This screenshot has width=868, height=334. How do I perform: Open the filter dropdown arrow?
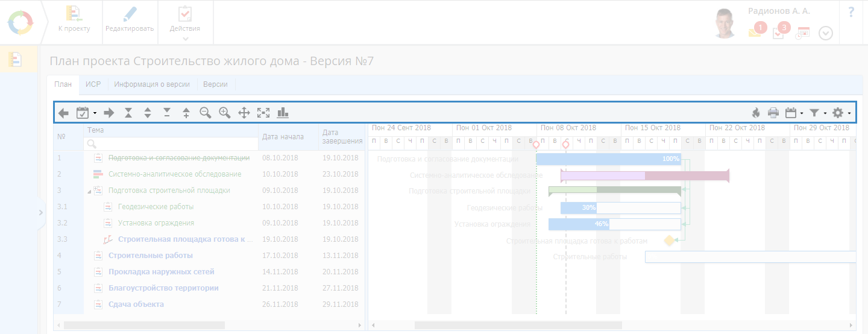(x=825, y=113)
